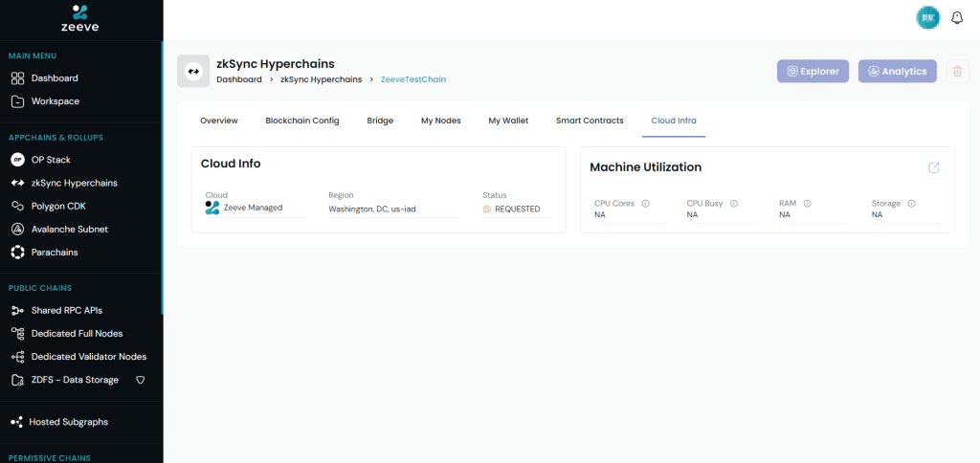
Task: Click the zkSync Hyperchains arrows icon in sidebar
Action: pos(17,183)
